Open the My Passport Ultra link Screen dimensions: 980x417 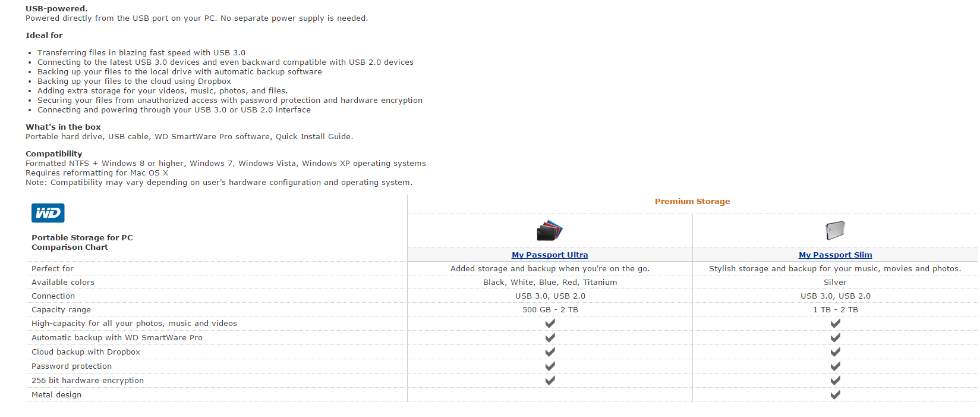click(550, 255)
